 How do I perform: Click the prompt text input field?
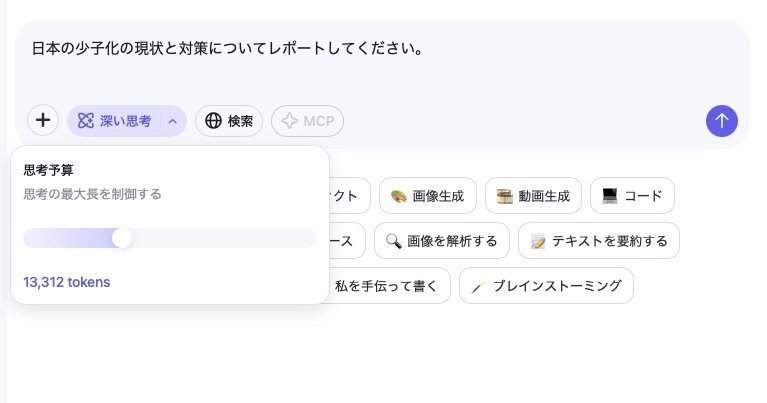(x=380, y=60)
